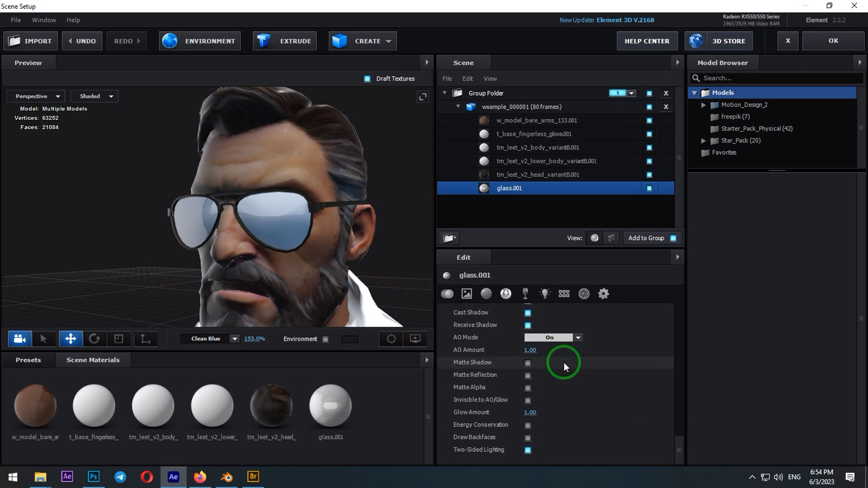Viewport: 868px width, 488px height.
Task: Select the move tool in preview toolbar
Action: tap(71, 339)
